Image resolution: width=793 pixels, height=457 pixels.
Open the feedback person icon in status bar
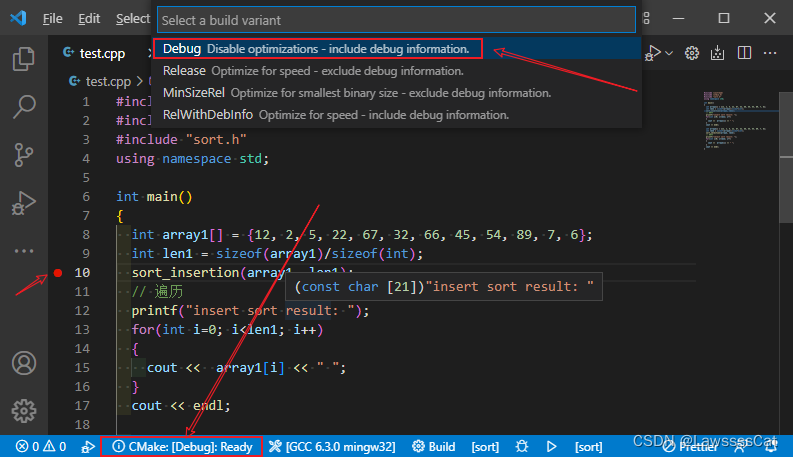coord(740,447)
